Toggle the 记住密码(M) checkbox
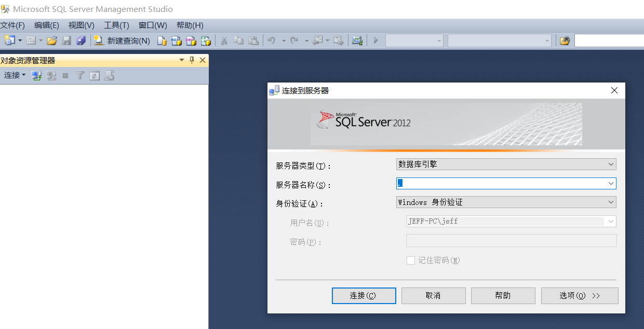The width and height of the screenshot is (644, 329). (x=411, y=261)
